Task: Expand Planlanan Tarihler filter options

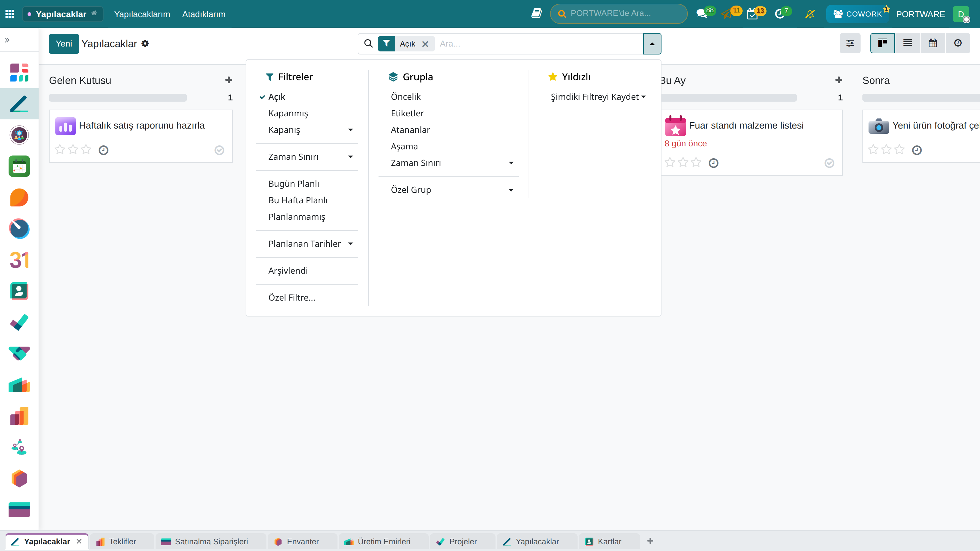Action: click(x=307, y=244)
